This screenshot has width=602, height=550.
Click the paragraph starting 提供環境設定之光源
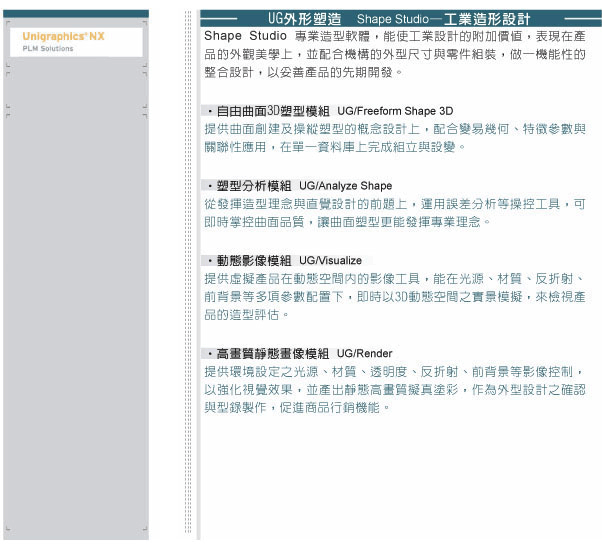395,390
